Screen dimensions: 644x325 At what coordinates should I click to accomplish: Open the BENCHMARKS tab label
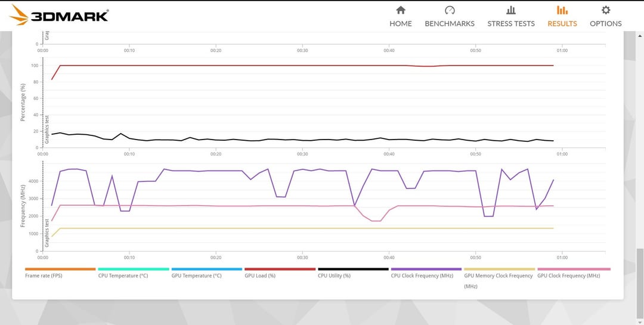(x=450, y=23)
